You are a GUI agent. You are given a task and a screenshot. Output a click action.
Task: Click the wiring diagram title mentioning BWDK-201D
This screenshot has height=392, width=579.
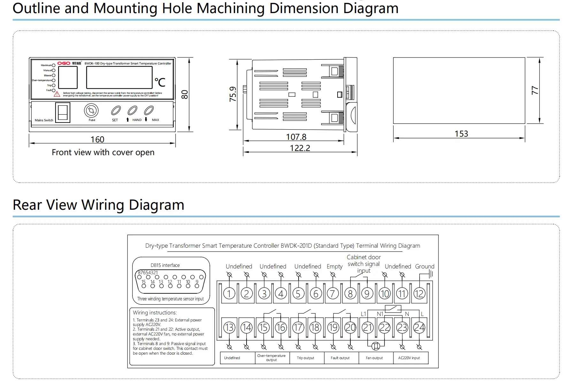tap(283, 246)
